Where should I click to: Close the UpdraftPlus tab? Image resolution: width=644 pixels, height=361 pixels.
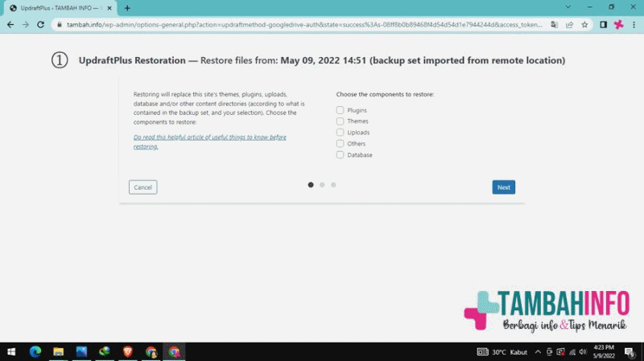(x=109, y=8)
